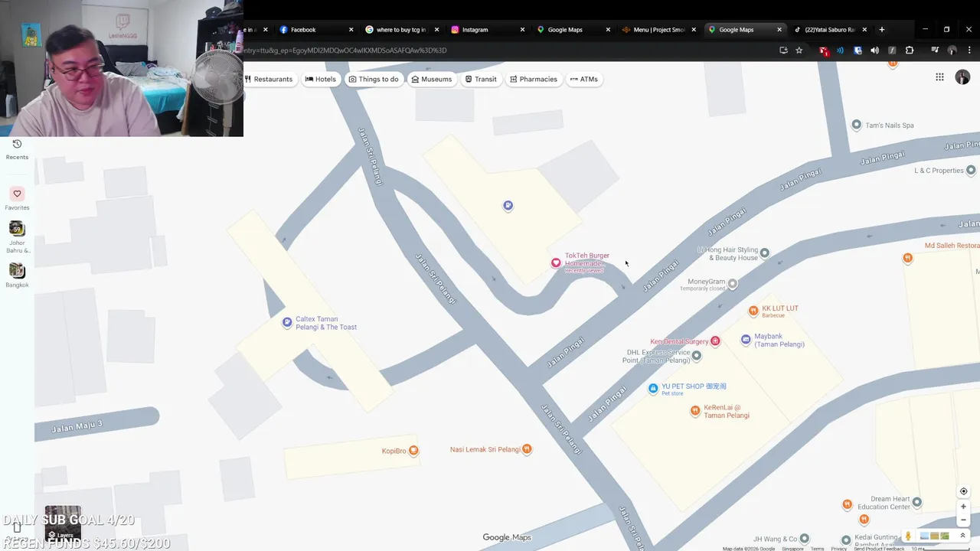Click the Tam's Nails Spa pin
This screenshot has height=551, width=980.
coord(857,125)
